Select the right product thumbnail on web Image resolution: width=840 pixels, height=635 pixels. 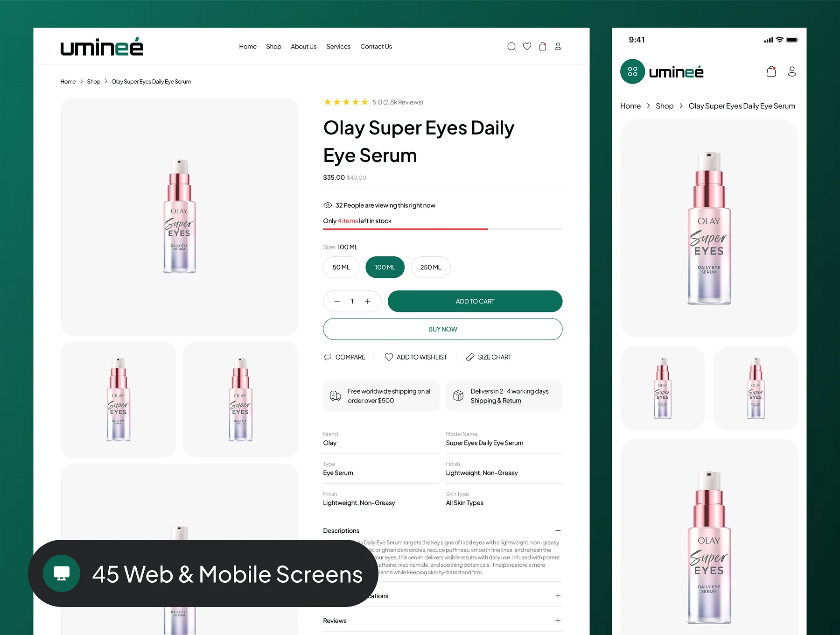point(240,400)
